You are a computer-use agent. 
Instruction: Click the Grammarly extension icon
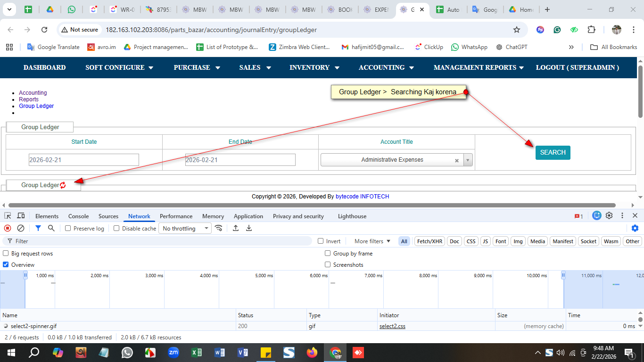tap(557, 30)
